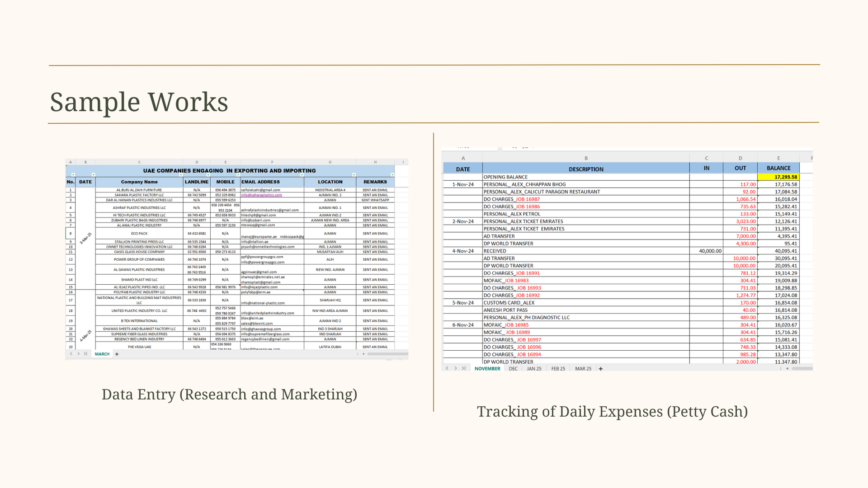Image resolution: width=868 pixels, height=488 pixels.
Task: Click last-sheet arrow in the petty cash workbook
Action: click(x=463, y=368)
